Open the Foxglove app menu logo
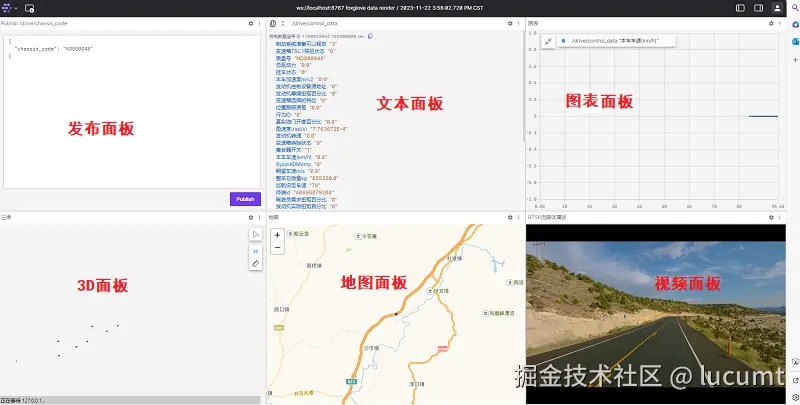Screen dimensions: 800x405 pyautogui.click(x=7, y=8)
